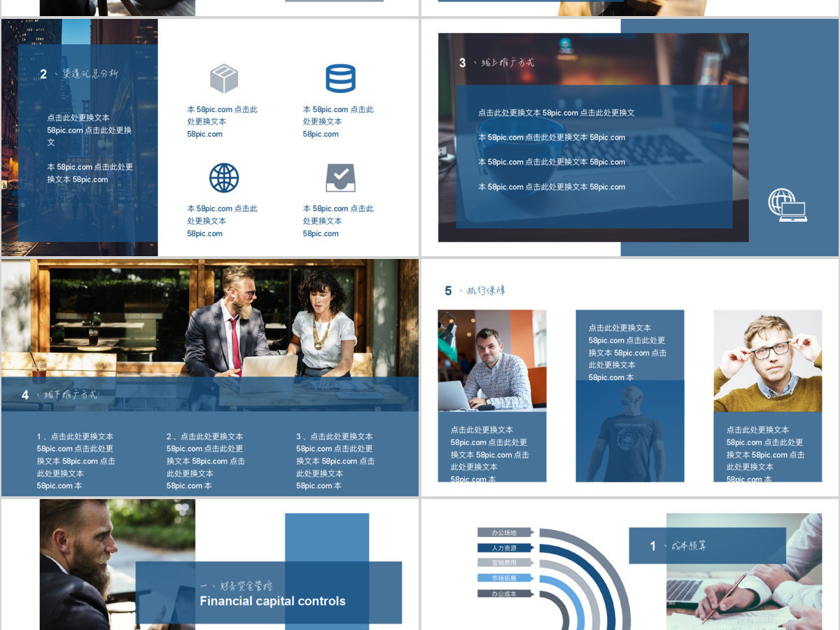
Task: Click the text below the database icon
Action: (x=339, y=122)
